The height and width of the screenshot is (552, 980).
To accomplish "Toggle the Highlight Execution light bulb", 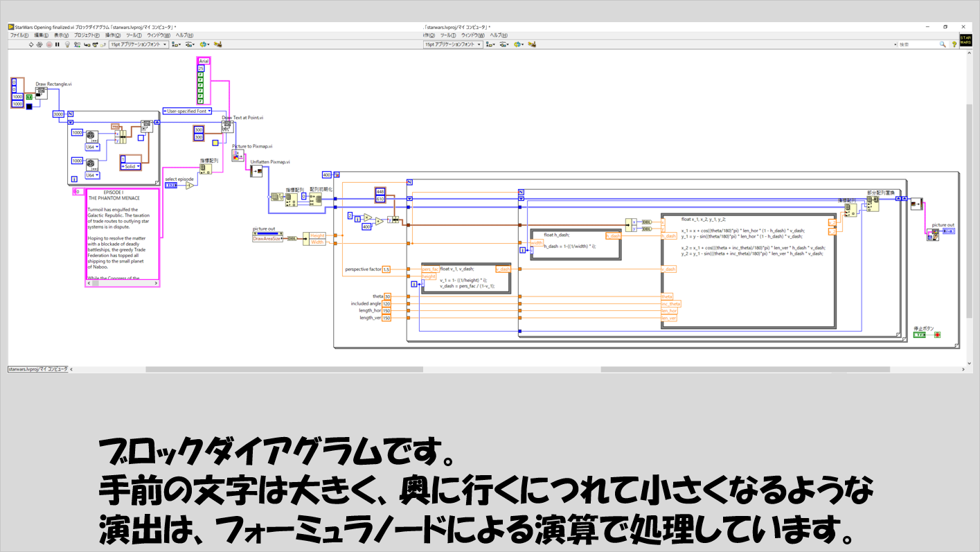I will [x=68, y=44].
